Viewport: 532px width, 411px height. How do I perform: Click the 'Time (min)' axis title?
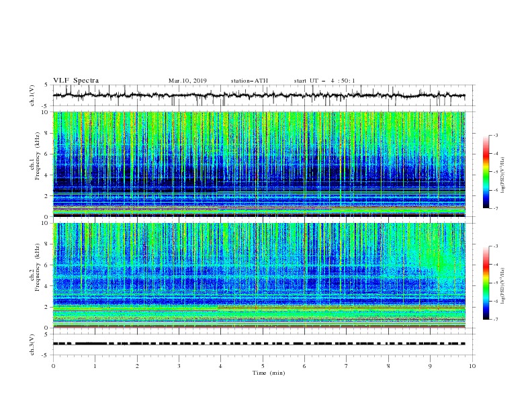click(269, 373)
